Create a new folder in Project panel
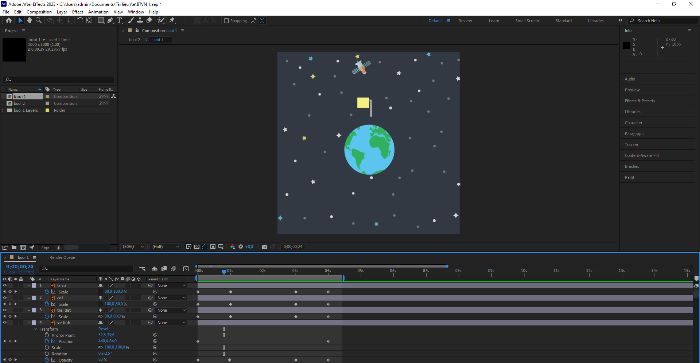 [x=14, y=247]
